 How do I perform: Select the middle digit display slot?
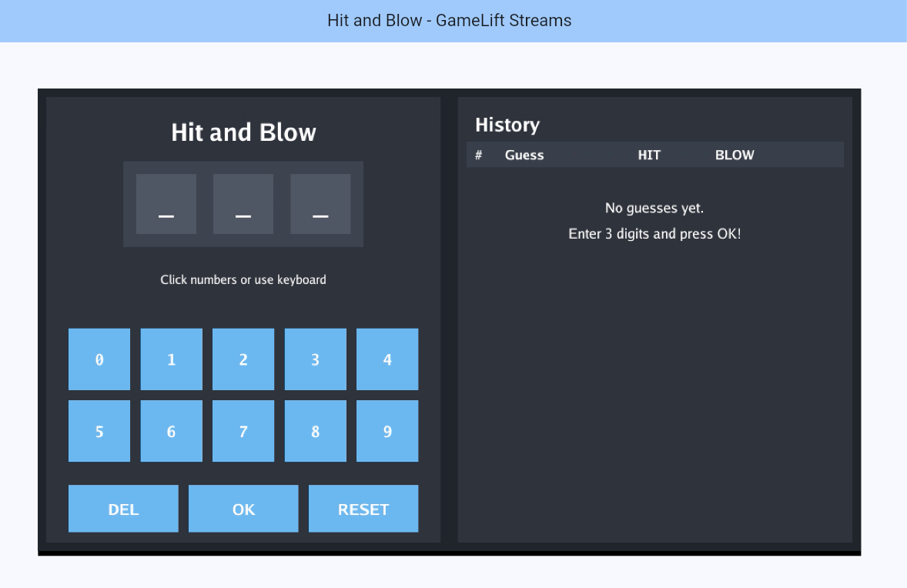point(243,203)
